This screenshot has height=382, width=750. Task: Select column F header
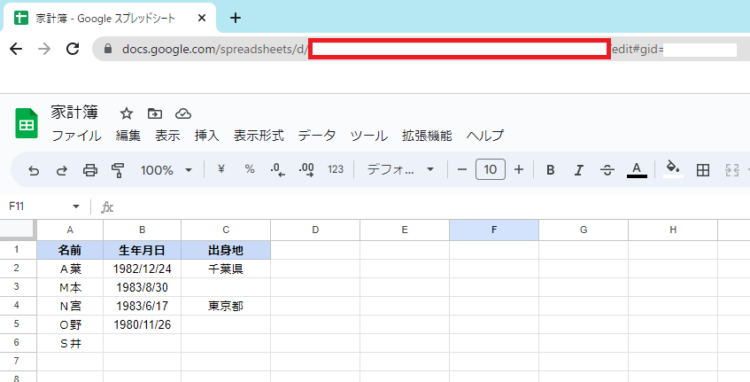[494, 230]
